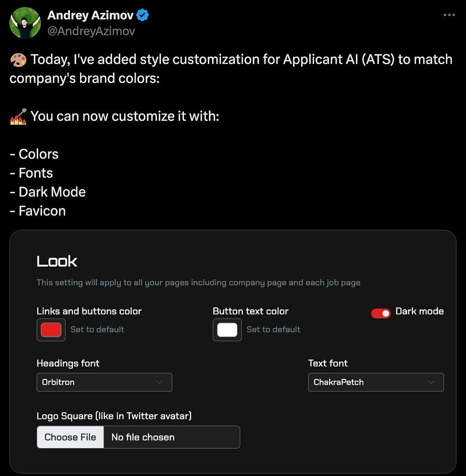Click the Look settings screenshot image

[233, 352]
